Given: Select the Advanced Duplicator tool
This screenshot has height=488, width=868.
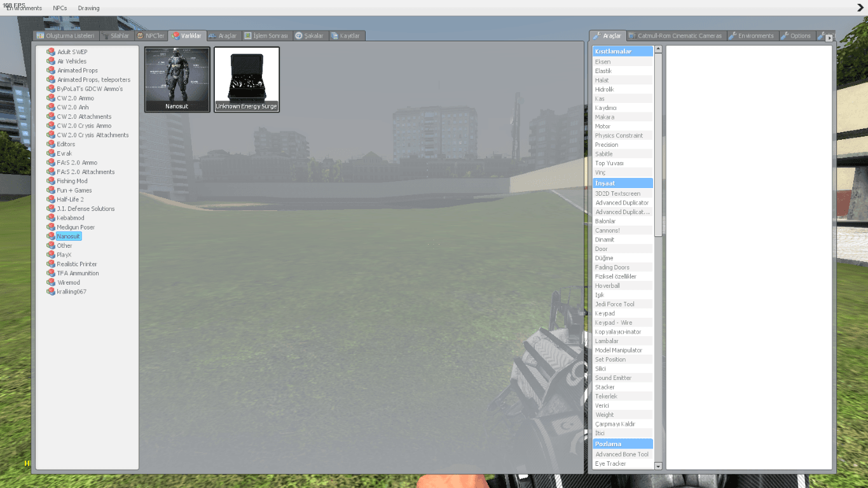Looking at the screenshot, I should pos(623,203).
